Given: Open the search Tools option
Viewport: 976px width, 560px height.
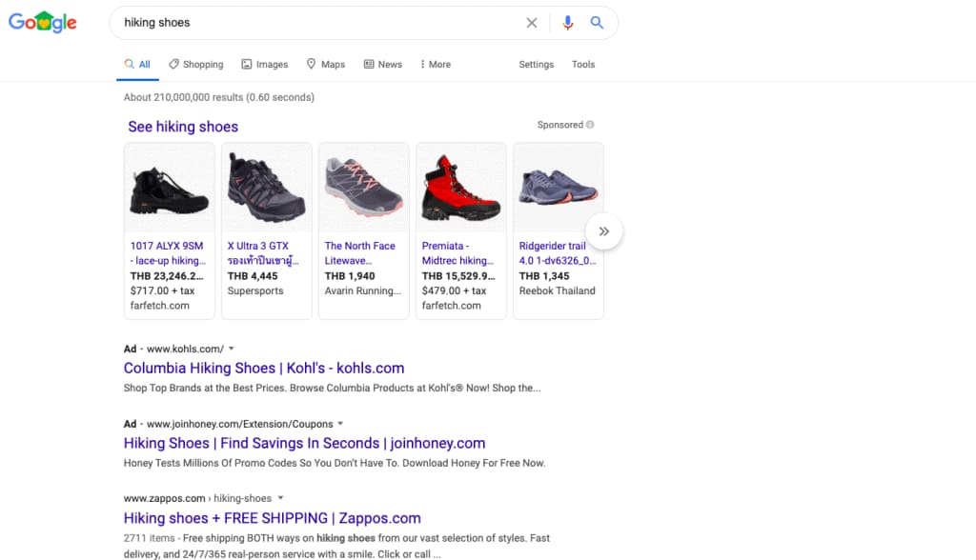Looking at the screenshot, I should coord(583,65).
